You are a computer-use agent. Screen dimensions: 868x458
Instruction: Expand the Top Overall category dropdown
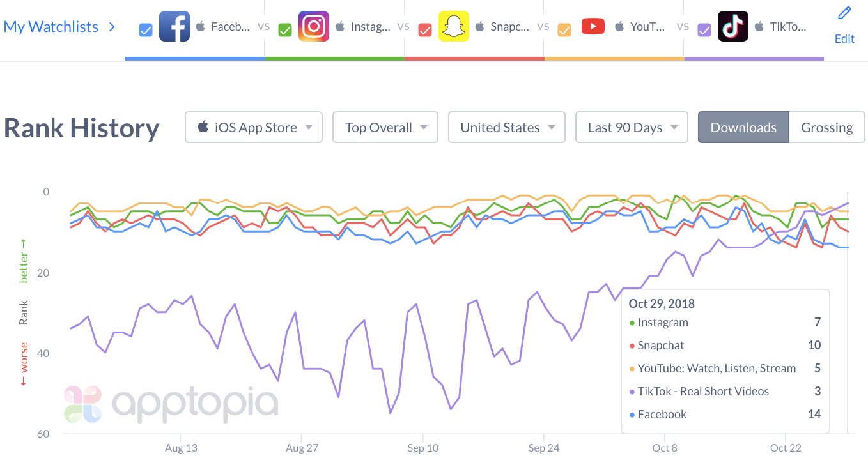tap(385, 127)
